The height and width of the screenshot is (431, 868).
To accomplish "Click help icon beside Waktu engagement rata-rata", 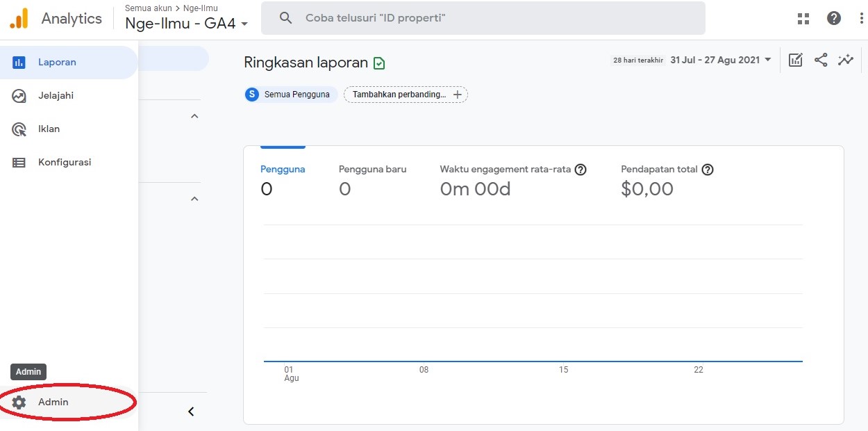I will 581,170.
